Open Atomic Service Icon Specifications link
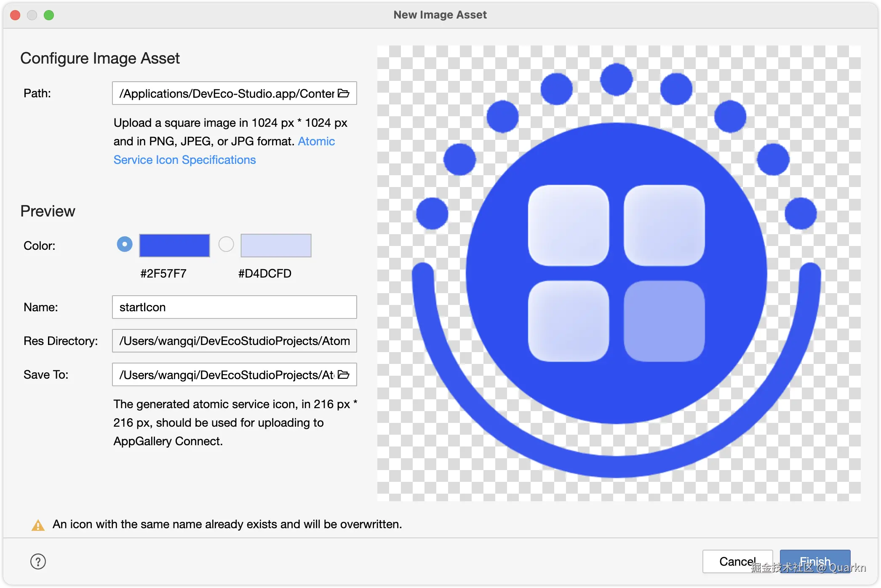The width and height of the screenshot is (881, 588). click(184, 160)
